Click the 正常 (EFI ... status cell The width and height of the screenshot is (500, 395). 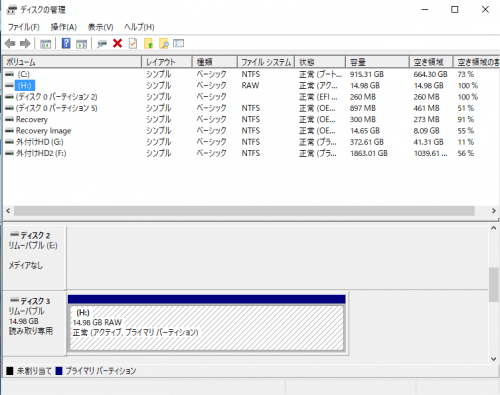[x=318, y=97]
